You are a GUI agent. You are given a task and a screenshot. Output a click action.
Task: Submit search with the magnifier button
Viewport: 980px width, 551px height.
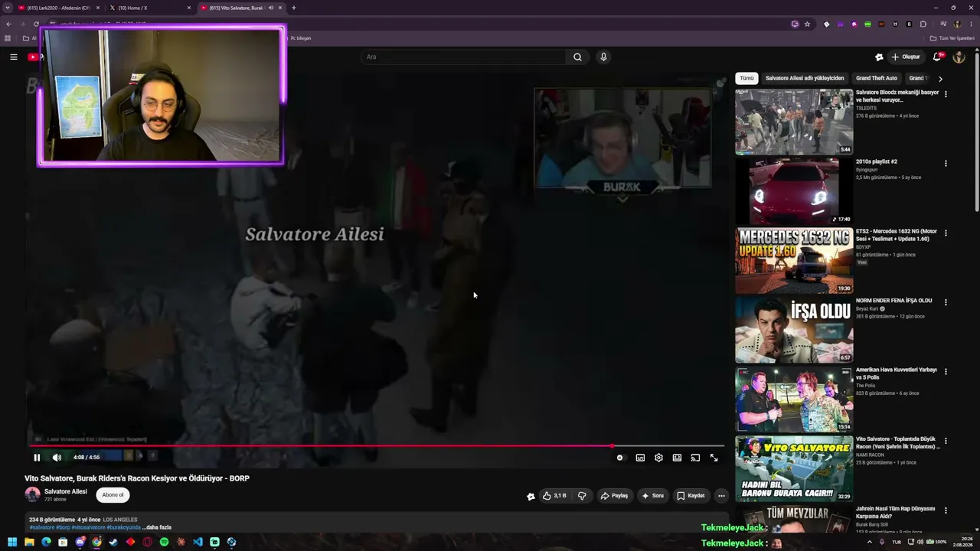point(577,57)
